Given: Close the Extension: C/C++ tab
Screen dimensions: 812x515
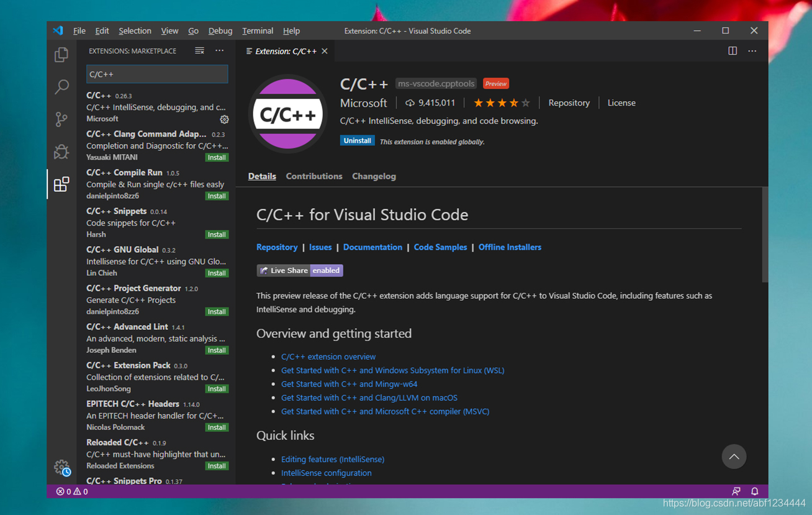Looking at the screenshot, I should [325, 51].
